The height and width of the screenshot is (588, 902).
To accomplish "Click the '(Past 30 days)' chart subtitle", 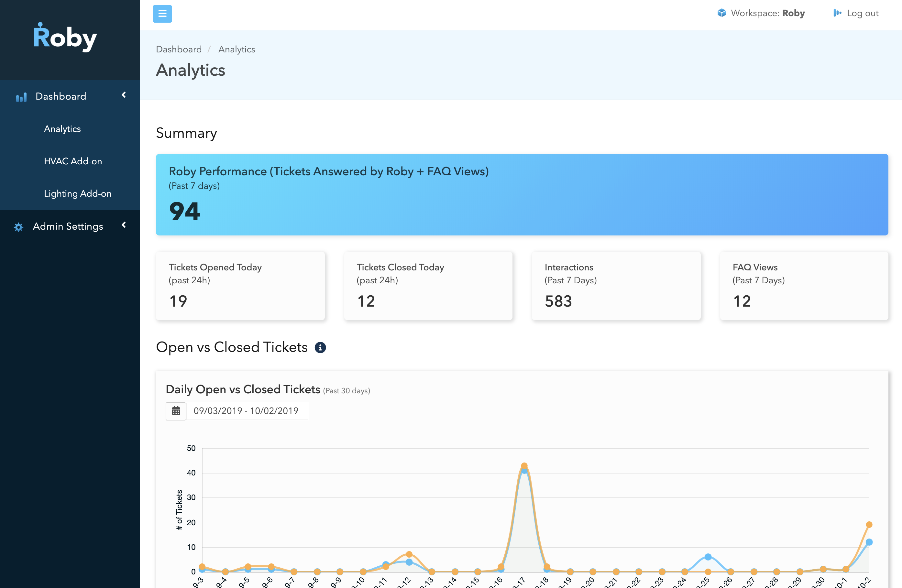I will tap(346, 391).
